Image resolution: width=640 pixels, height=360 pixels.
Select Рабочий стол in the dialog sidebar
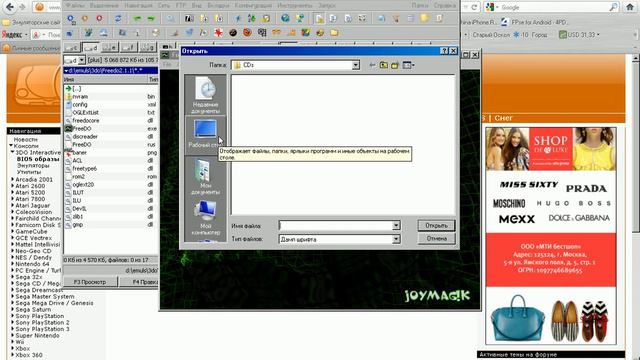click(x=205, y=135)
